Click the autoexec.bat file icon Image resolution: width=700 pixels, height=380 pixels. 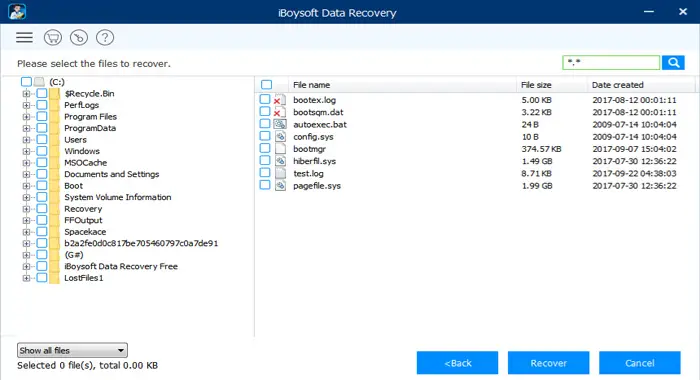280,125
